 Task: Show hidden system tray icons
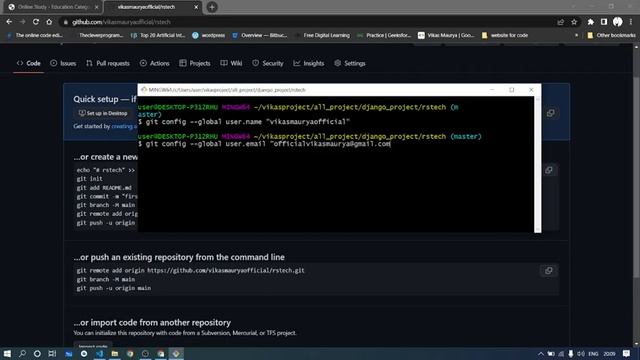(540, 353)
